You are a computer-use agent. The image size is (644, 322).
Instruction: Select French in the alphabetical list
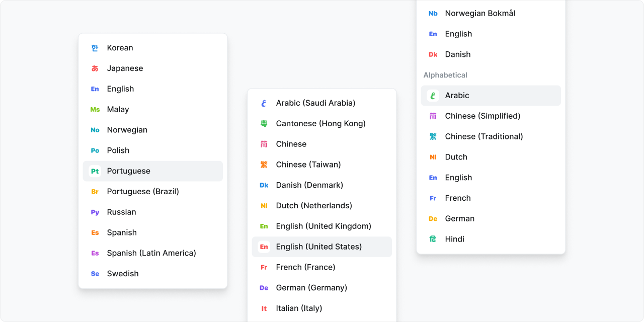click(x=491, y=198)
